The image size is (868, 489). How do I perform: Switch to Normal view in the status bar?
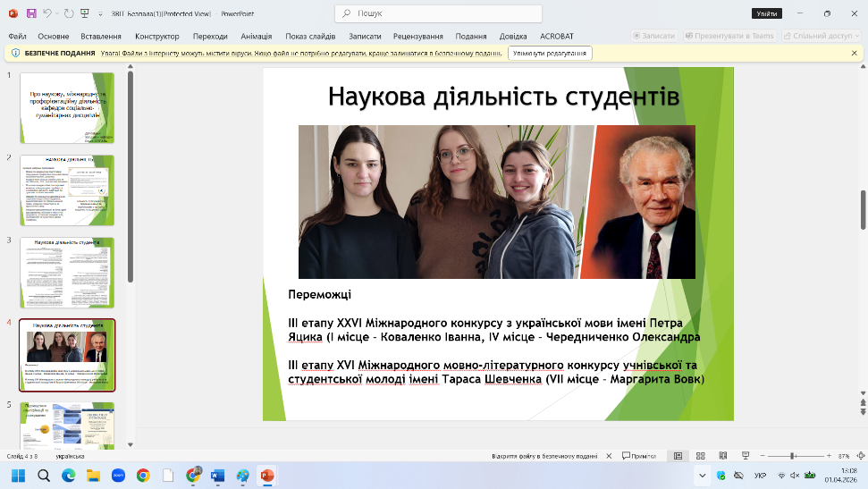[678, 456]
